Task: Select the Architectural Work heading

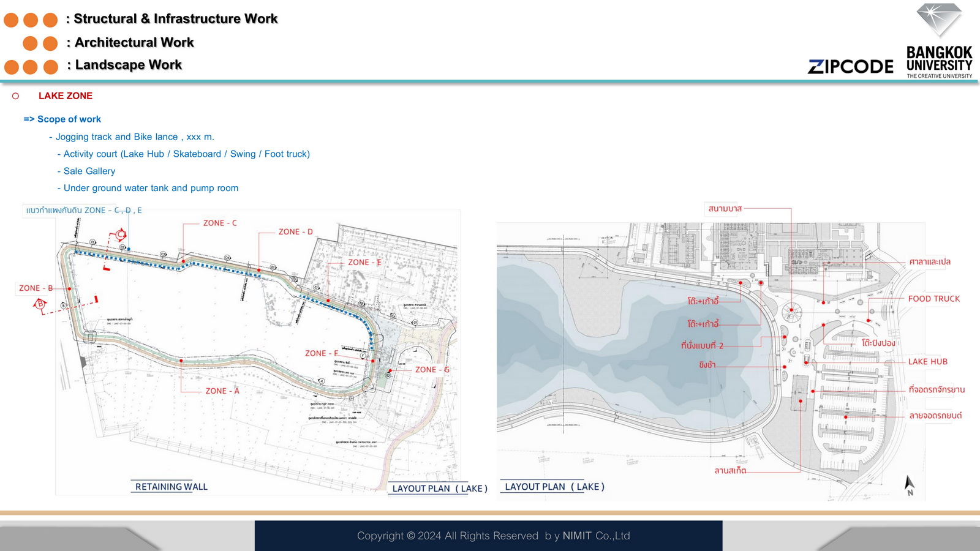Action: coord(134,43)
